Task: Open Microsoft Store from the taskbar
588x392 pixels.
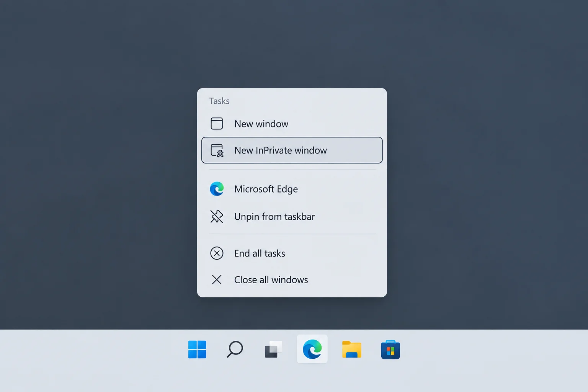Action: [x=390, y=349]
